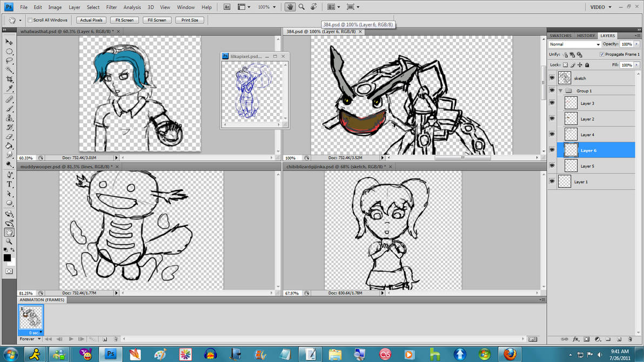Viewport: 644px width, 362px height.
Task: Select the Clone Stamp tool
Action: tap(9, 118)
